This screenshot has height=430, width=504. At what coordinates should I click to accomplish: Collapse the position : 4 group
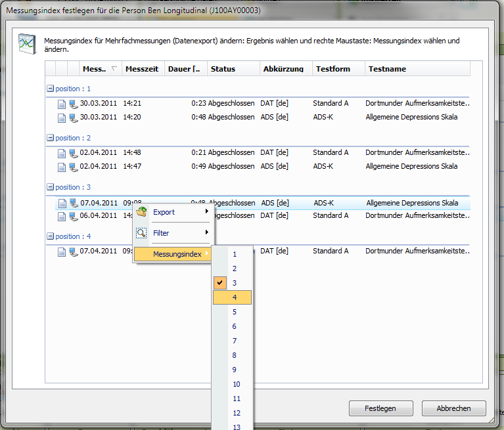[50, 236]
